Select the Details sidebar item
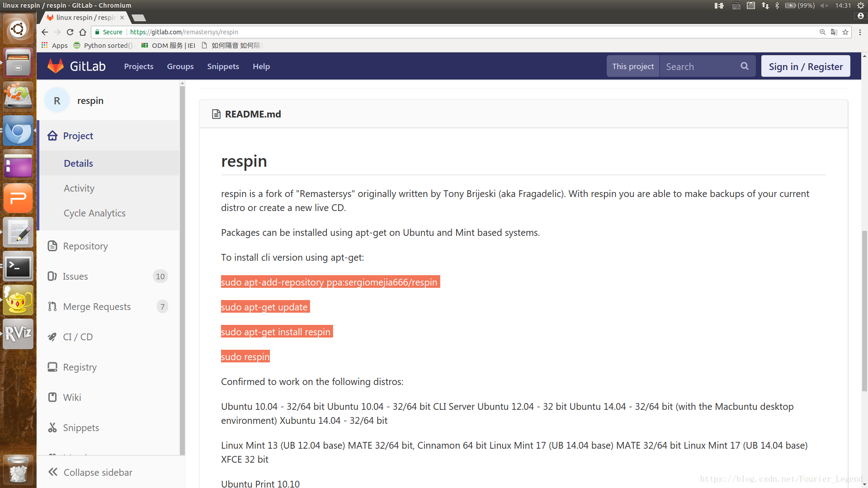Image resolution: width=868 pixels, height=488 pixels. tap(109, 163)
